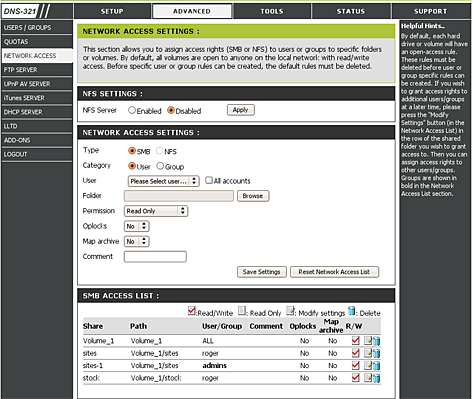Screen dimensions: 472x399
Task: Click the Volume_1/stock path cell
Action: [156, 378]
